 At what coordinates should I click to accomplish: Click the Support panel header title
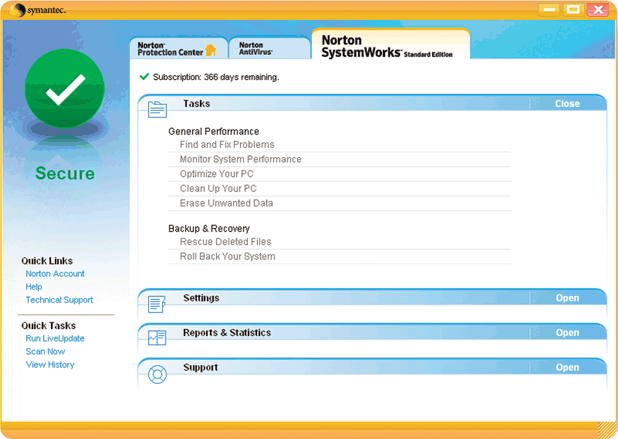(x=200, y=367)
